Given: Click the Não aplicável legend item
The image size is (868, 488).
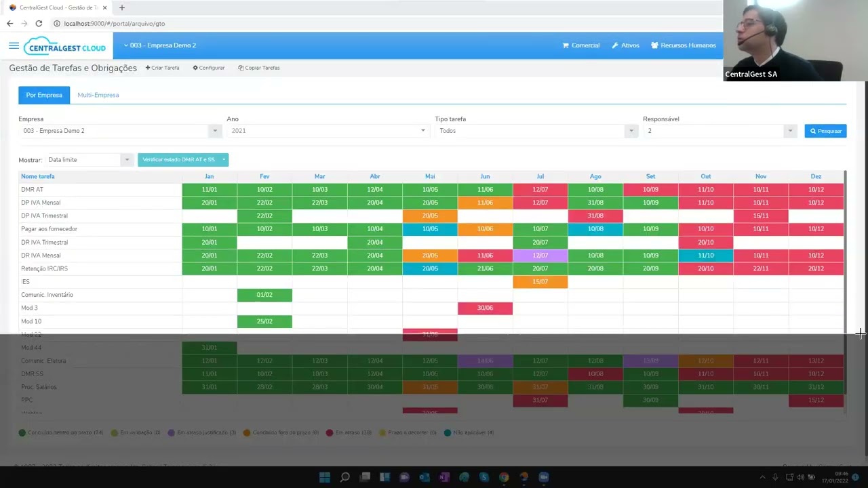Looking at the screenshot, I should click(x=469, y=432).
